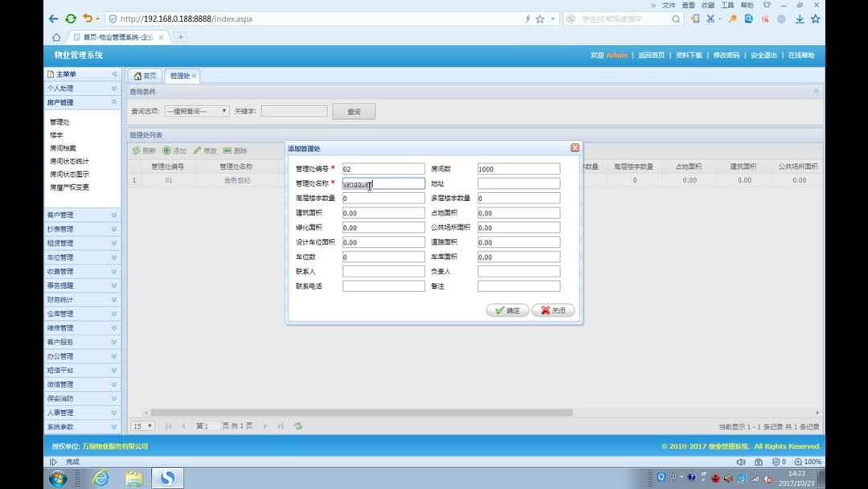The height and width of the screenshot is (489, 868).
Task: Click the 刷新 refresh icon in the toolbar
Action: point(137,150)
